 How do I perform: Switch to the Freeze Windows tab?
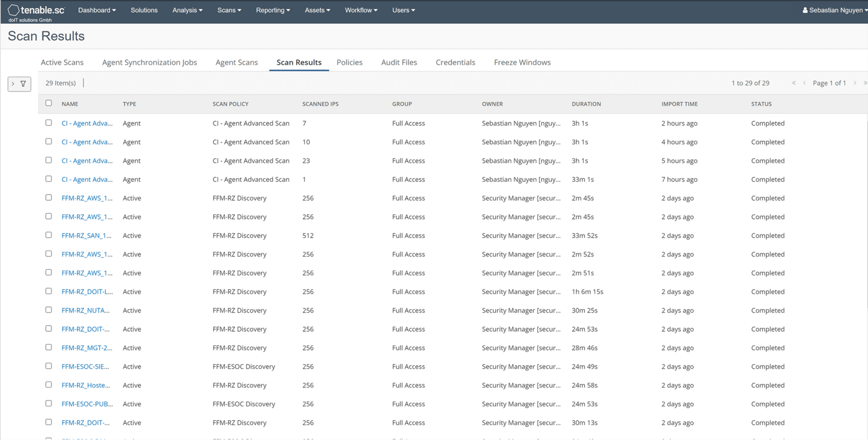tap(523, 63)
